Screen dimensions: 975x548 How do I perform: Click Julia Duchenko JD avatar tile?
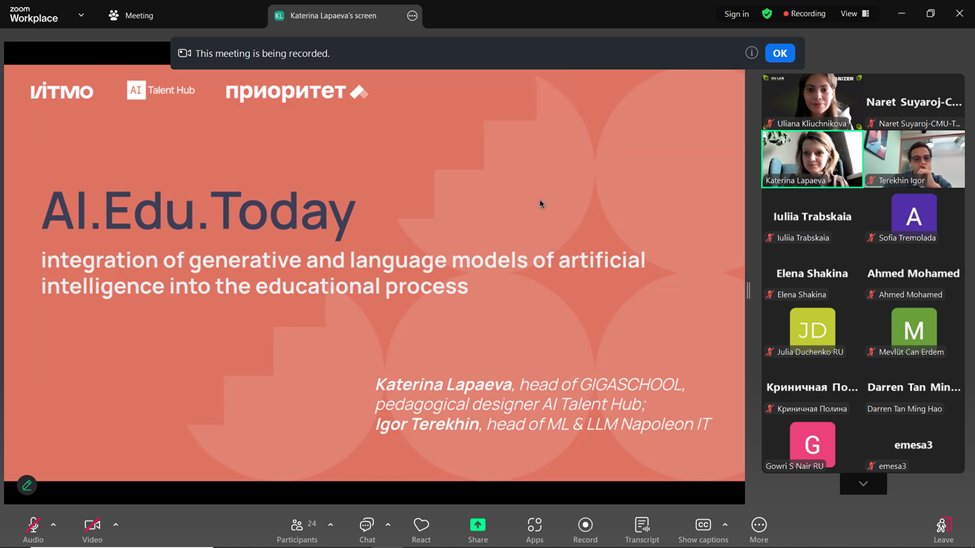[x=812, y=330]
